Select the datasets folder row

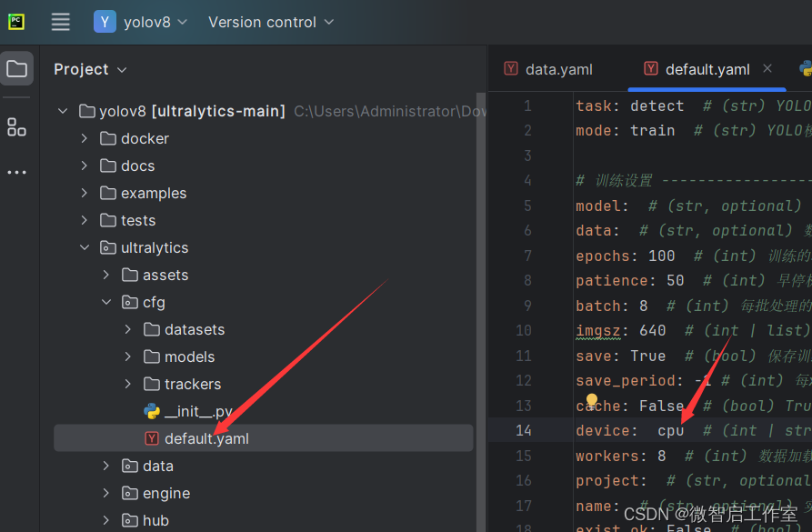pos(263,329)
